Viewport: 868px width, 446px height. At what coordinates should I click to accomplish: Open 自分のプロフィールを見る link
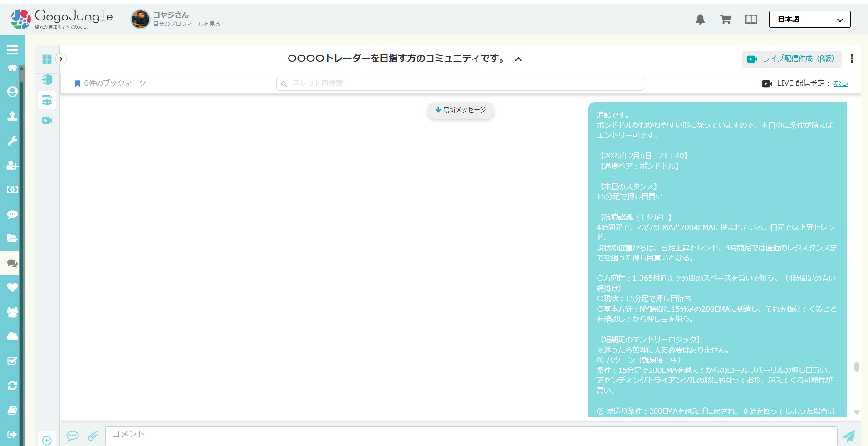coord(186,24)
